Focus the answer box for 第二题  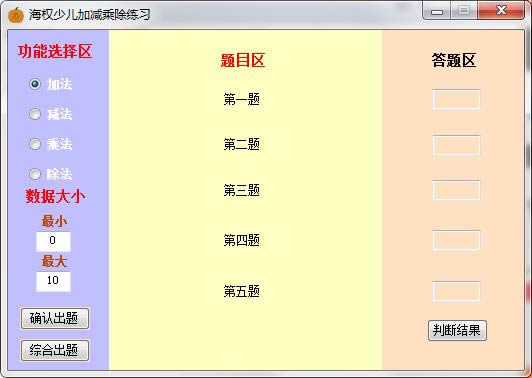click(x=456, y=145)
